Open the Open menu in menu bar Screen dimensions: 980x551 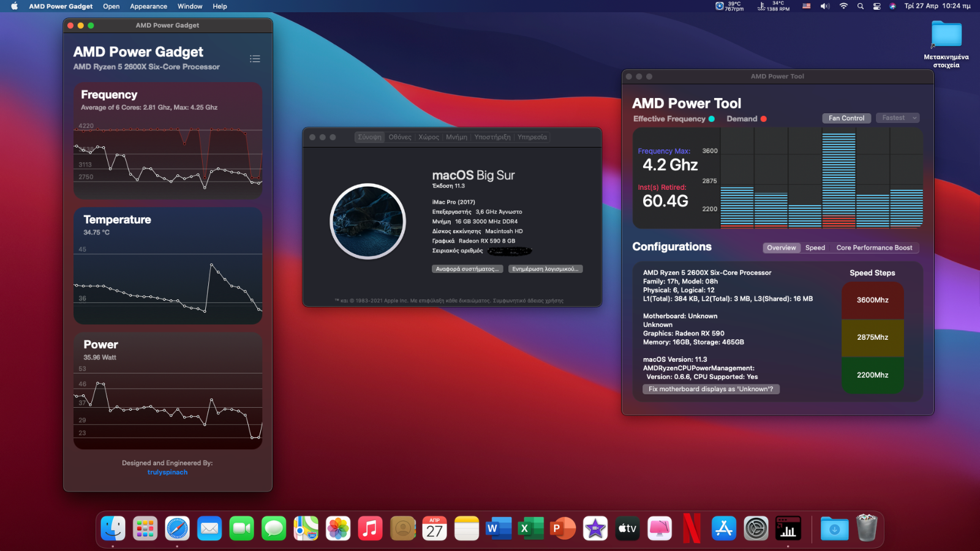point(111,6)
